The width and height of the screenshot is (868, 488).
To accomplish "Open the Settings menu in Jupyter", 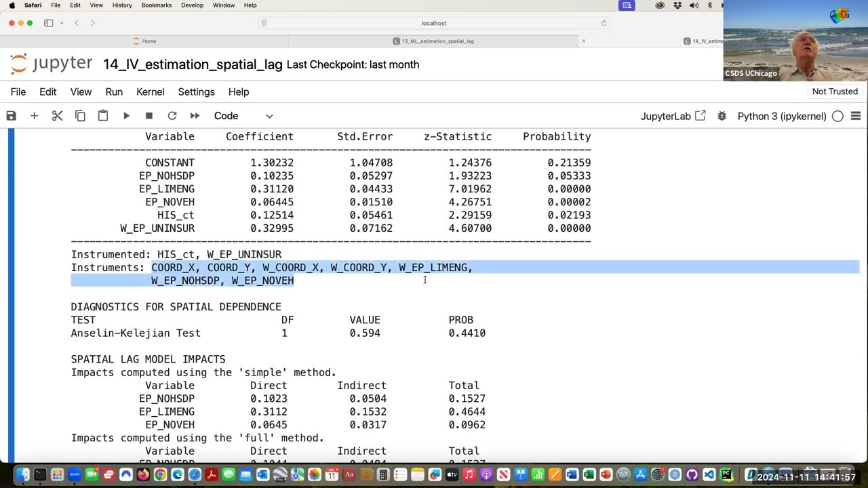I will (x=196, y=91).
